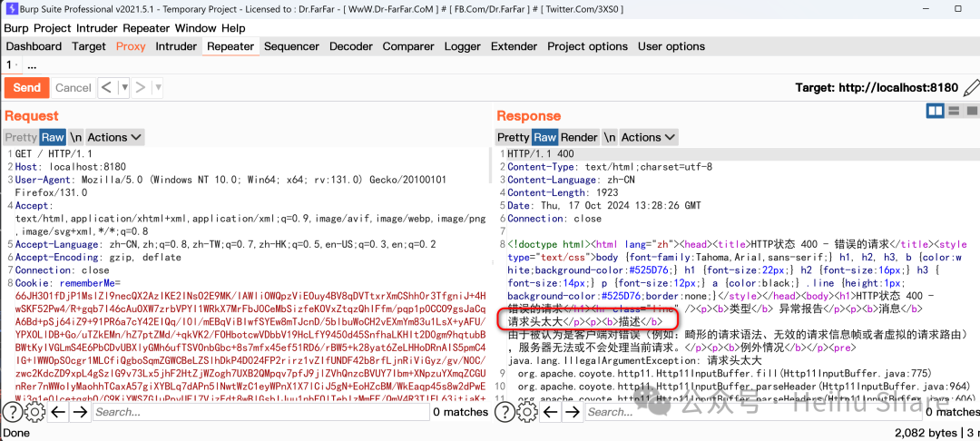Click the HTTP/1.1 400 status line
The image size is (980, 441).
point(541,153)
